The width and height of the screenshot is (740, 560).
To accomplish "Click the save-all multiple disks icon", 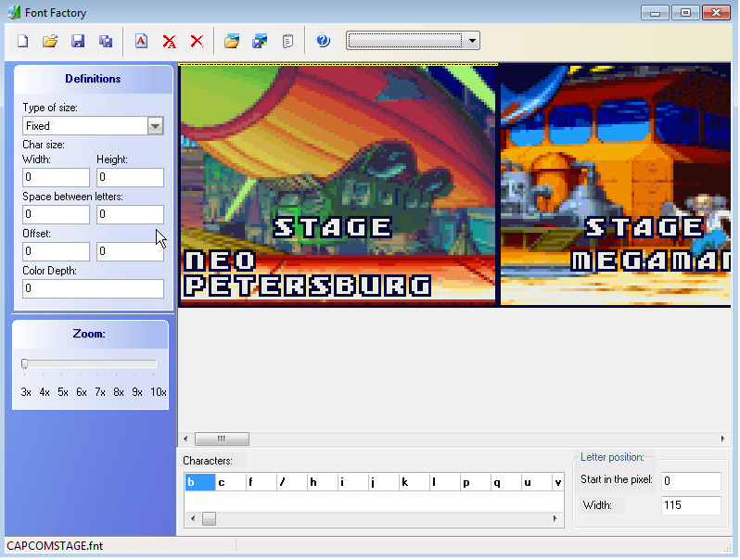I will point(106,41).
